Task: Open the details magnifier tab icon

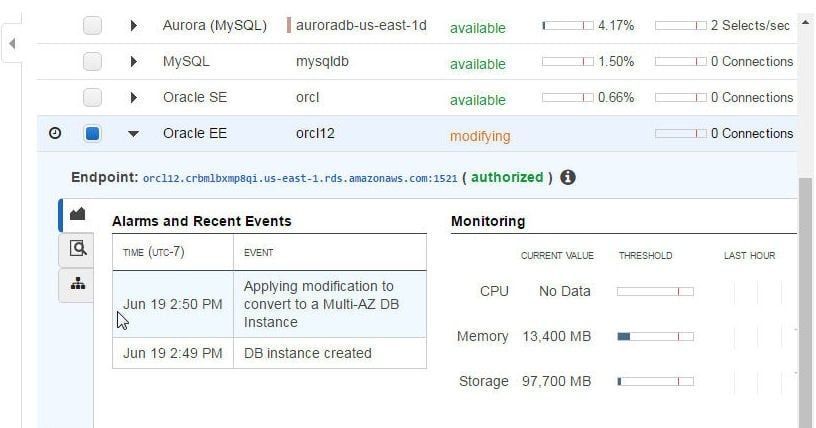Action: pos(78,248)
